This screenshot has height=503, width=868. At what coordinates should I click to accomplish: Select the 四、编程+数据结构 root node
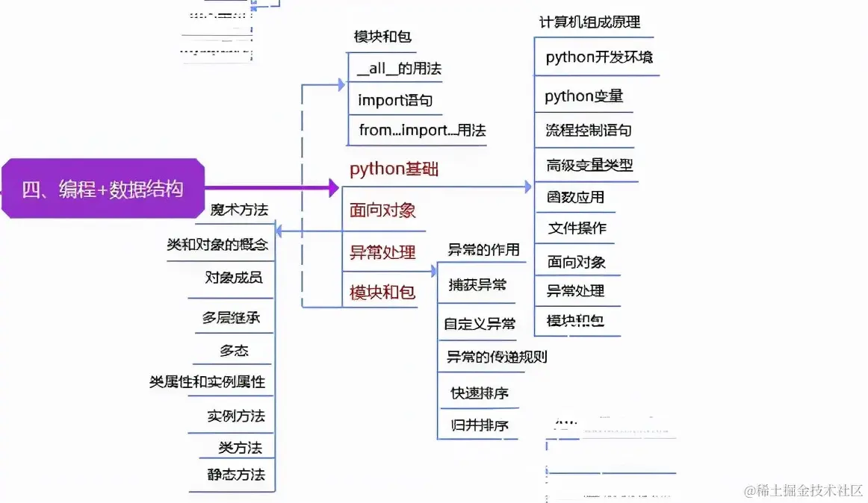click(x=102, y=188)
